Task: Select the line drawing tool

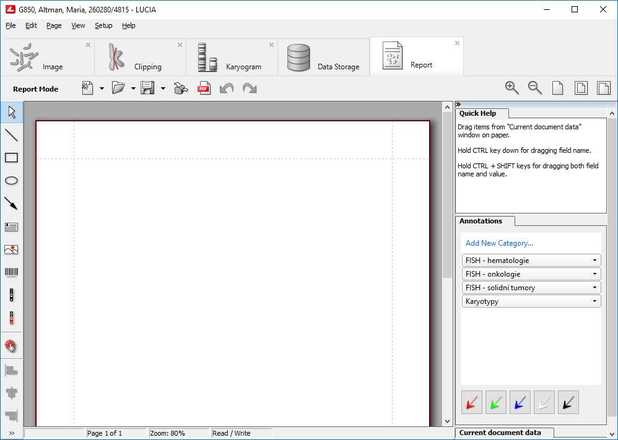Action: point(12,135)
